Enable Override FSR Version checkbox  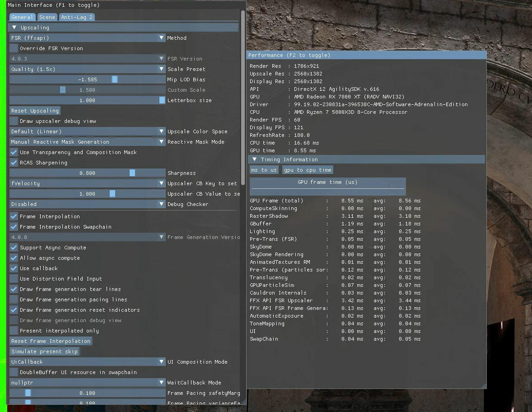click(x=14, y=48)
